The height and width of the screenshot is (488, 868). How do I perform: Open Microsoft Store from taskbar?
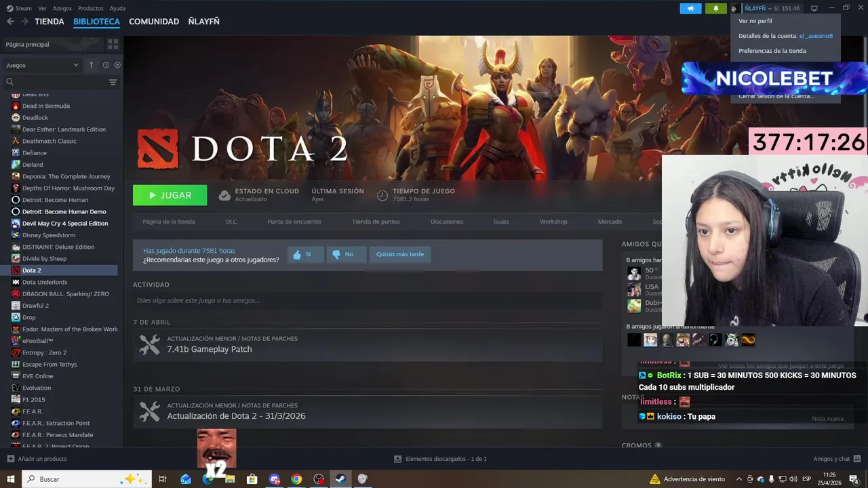[x=252, y=479]
